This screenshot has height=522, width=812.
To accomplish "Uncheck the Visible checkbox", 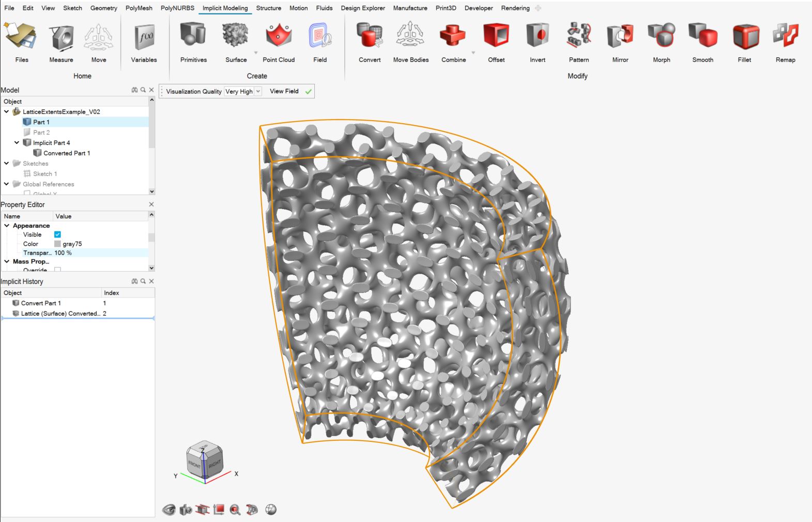I will 57,235.
